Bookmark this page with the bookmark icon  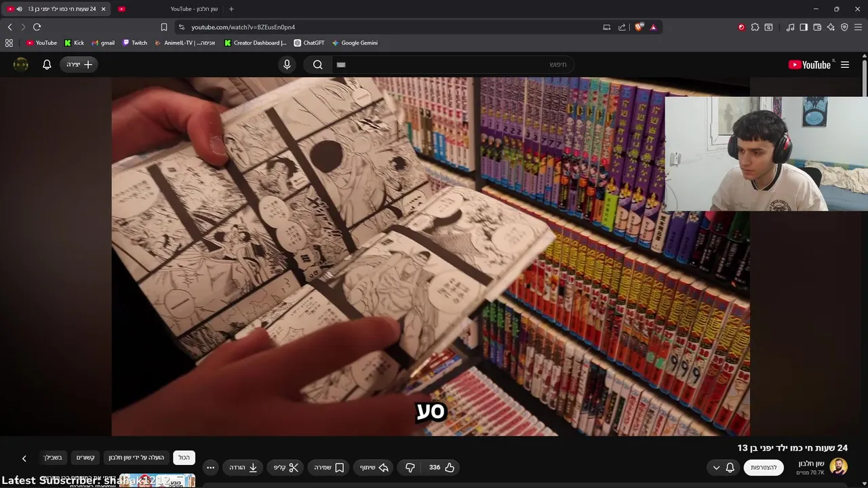(x=164, y=27)
